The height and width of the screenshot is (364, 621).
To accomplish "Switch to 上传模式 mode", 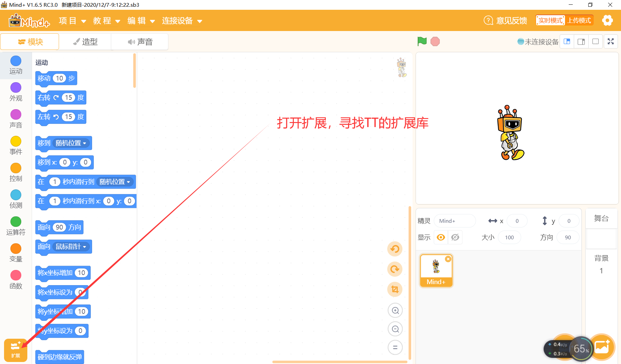I will pyautogui.click(x=579, y=21).
